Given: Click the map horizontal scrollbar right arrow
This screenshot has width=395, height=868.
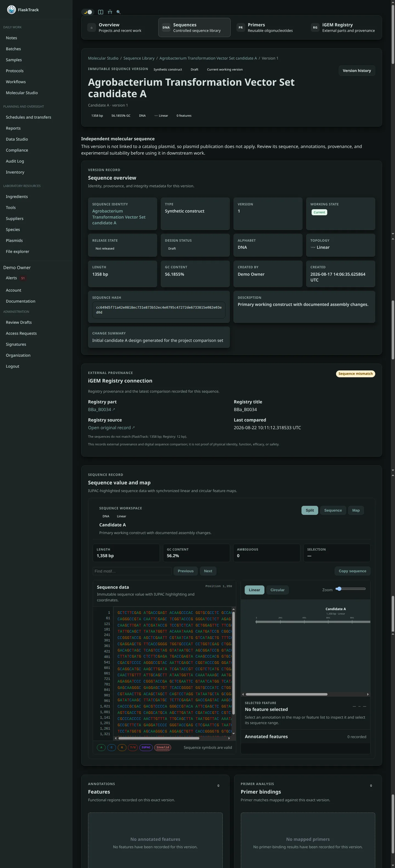Looking at the screenshot, I should pos(368,694).
